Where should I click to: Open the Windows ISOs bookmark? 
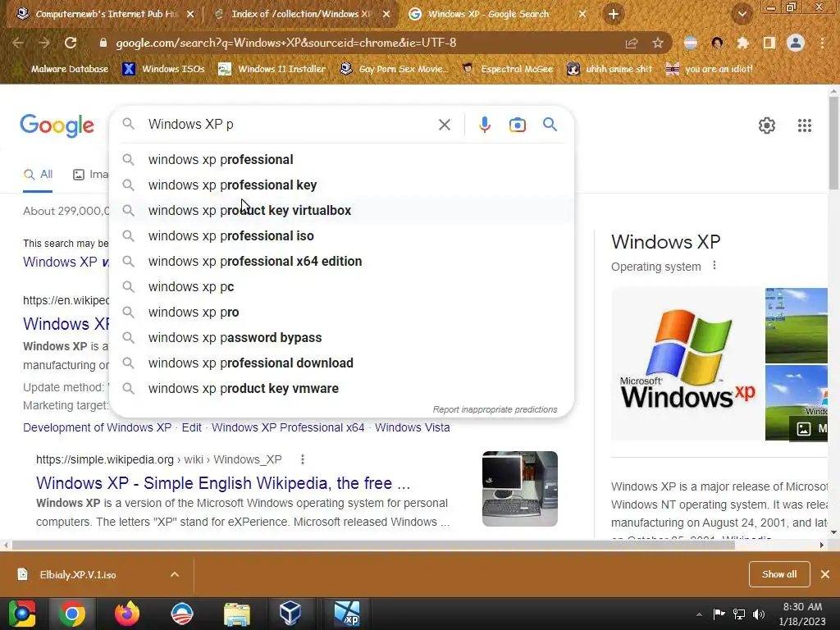tap(163, 69)
